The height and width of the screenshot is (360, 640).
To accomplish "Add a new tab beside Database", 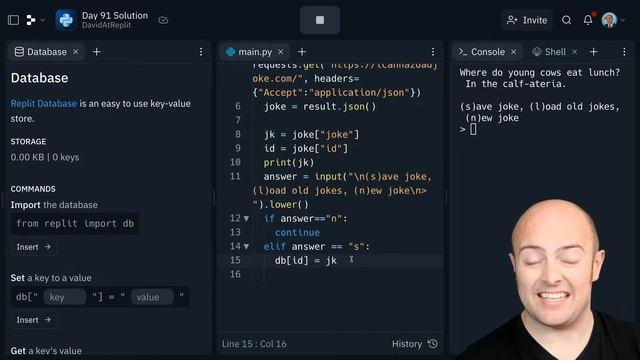I will [96, 52].
